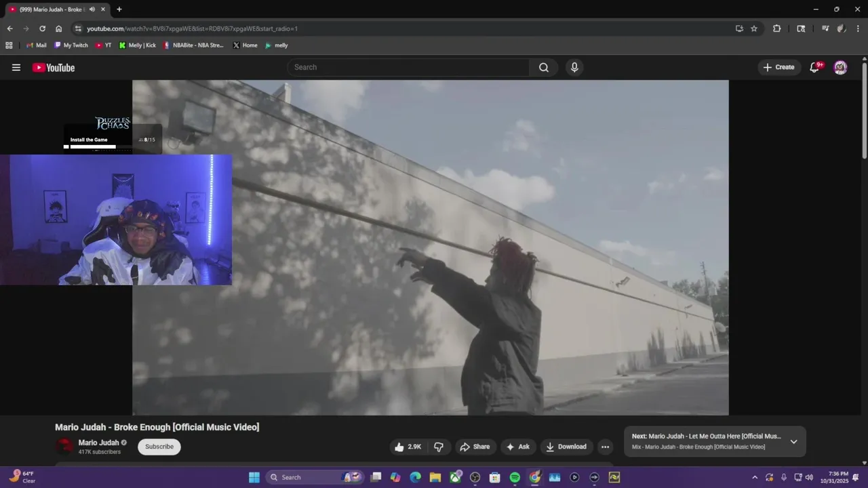
Task: Focus the YouTube search field
Action: pyautogui.click(x=408, y=67)
